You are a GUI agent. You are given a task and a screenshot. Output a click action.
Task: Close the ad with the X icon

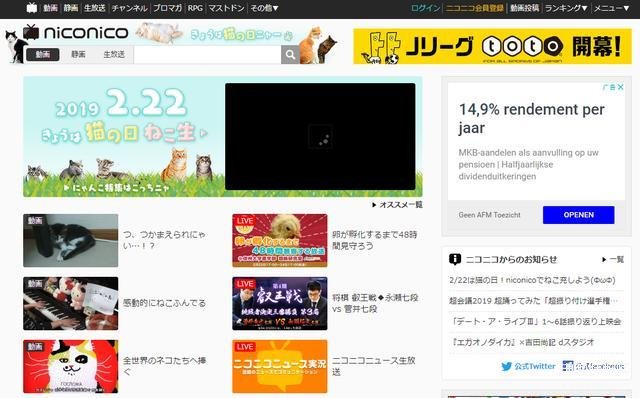tap(620, 87)
